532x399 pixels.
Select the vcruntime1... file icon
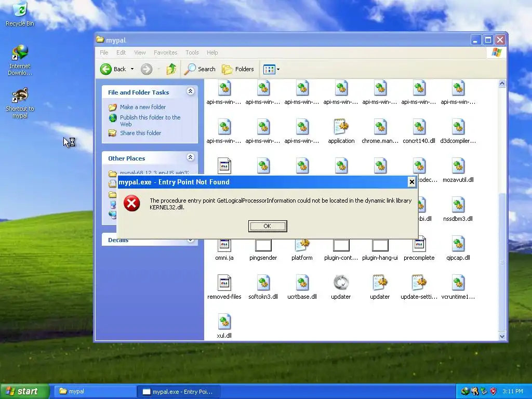coord(458,282)
